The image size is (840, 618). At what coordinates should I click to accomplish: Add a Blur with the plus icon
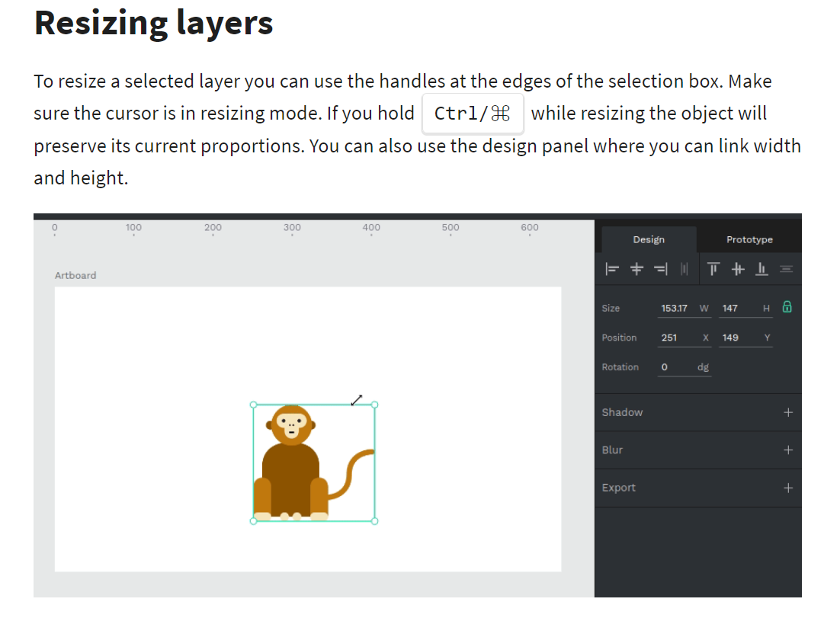coord(788,450)
